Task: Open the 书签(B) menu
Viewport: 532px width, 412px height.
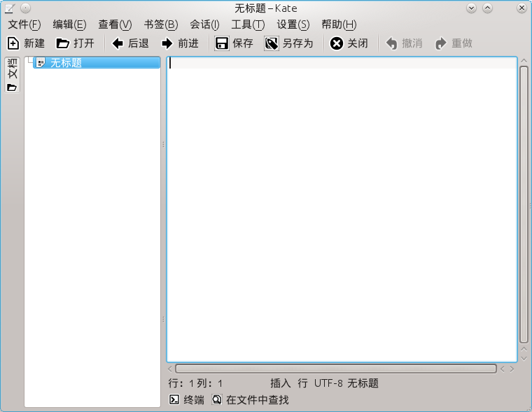Action: (x=161, y=24)
